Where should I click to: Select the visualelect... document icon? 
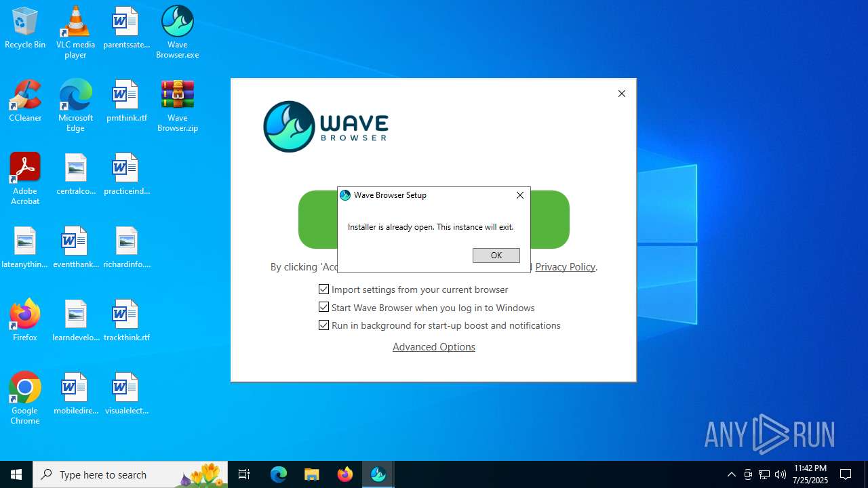pos(126,394)
